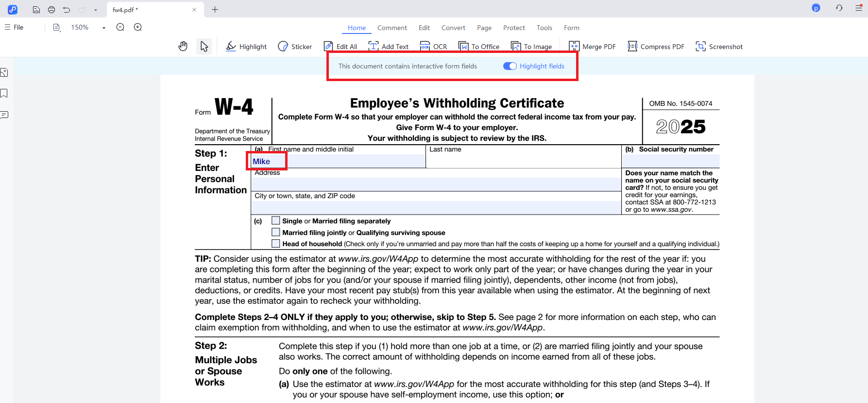Activate the Highlight tool
The height and width of the screenshot is (403, 868).
click(x=246, y=47)
